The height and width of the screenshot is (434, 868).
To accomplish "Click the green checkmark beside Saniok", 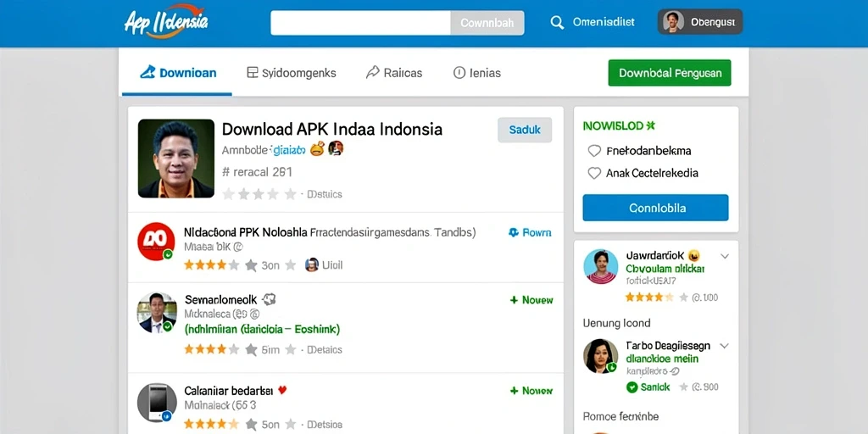I will [x=632, y=387].
